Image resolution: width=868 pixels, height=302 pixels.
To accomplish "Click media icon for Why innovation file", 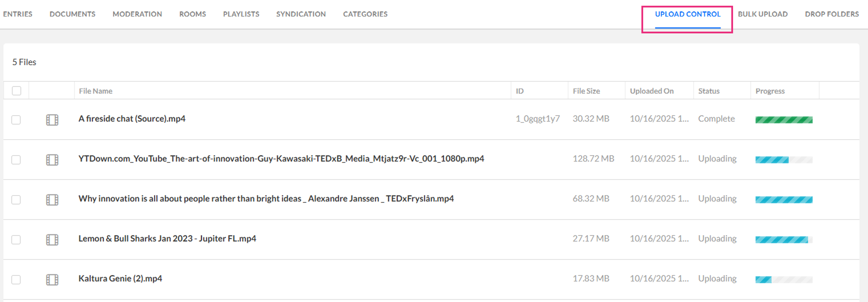I will pos(52,199).
